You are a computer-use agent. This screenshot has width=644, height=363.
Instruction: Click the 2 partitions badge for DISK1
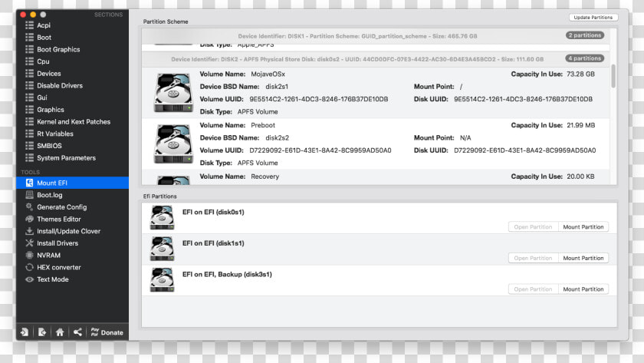click(585, 35)
